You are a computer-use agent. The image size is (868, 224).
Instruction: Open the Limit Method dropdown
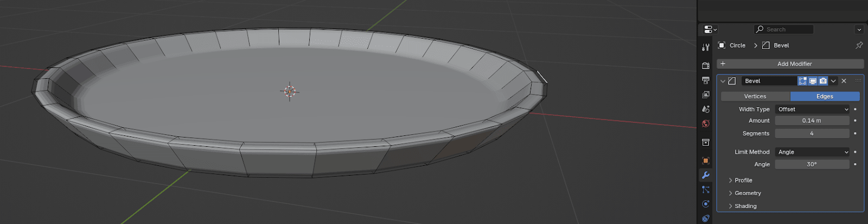812,152
